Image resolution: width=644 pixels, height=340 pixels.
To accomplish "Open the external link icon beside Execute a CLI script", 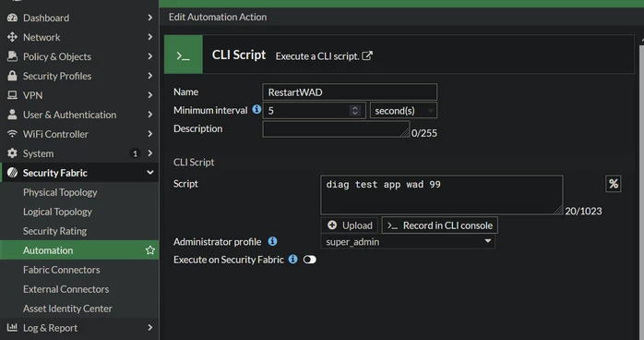I will (367, 55).
